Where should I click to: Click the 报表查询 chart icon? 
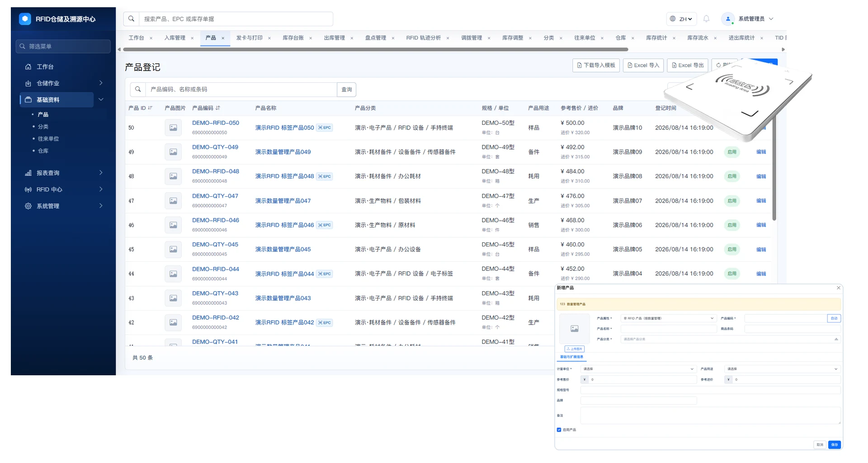click(28, 173)
